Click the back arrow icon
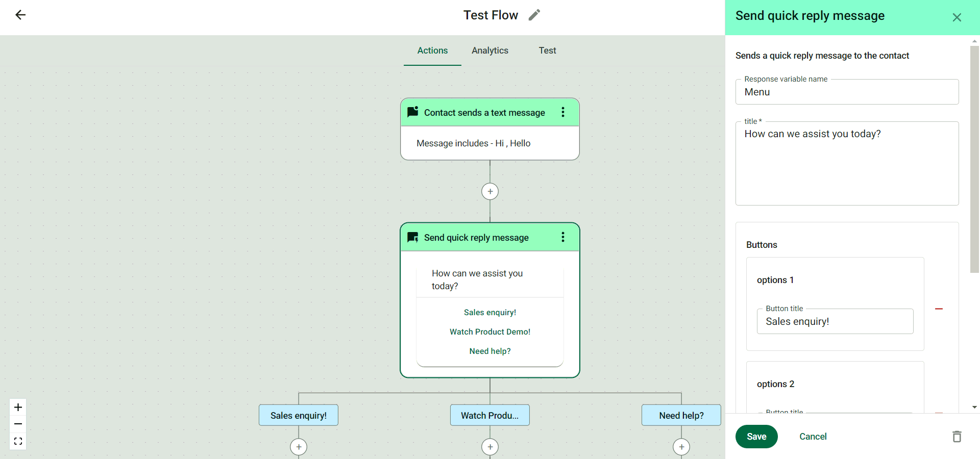 pos(20,15)
